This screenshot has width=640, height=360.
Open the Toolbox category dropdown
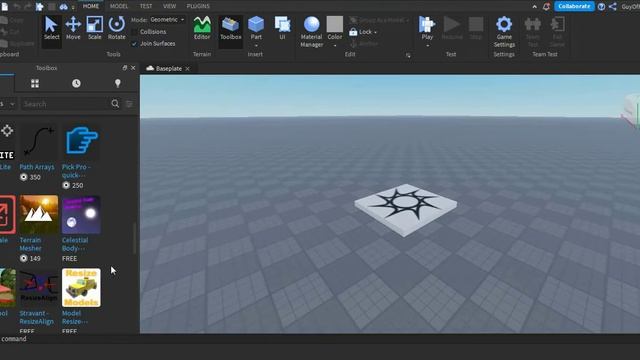[7, 104]
